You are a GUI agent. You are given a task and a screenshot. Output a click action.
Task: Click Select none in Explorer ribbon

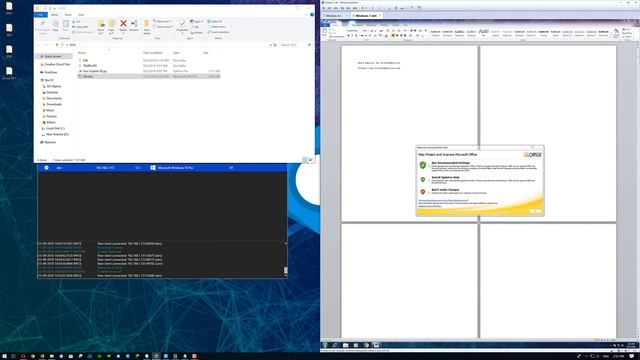tap(216, 27)
